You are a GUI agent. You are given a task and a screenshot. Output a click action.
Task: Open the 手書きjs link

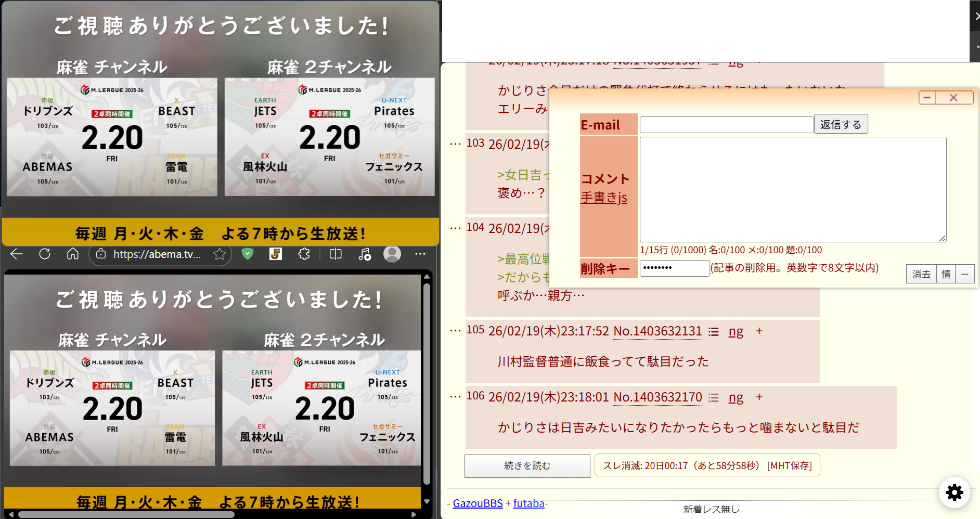[x=603, y=198]
